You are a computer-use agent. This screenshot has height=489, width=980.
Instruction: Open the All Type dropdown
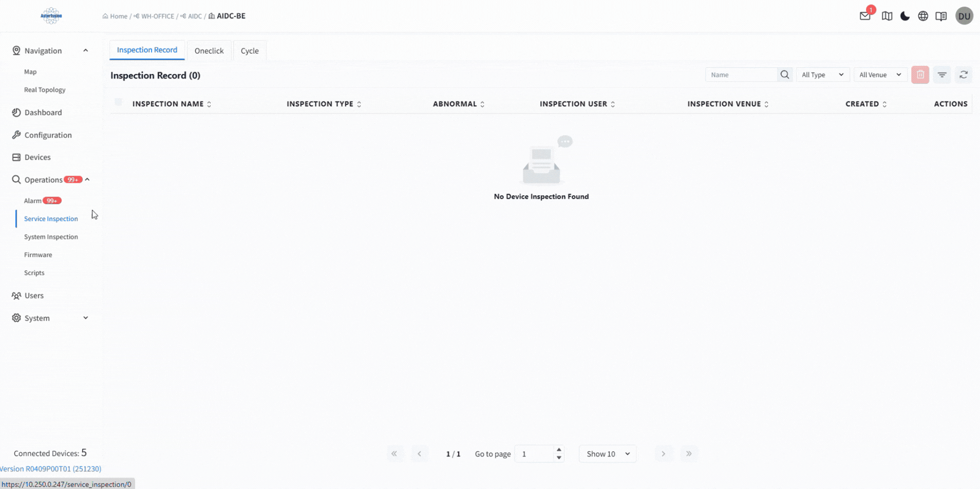click(822, 75)
